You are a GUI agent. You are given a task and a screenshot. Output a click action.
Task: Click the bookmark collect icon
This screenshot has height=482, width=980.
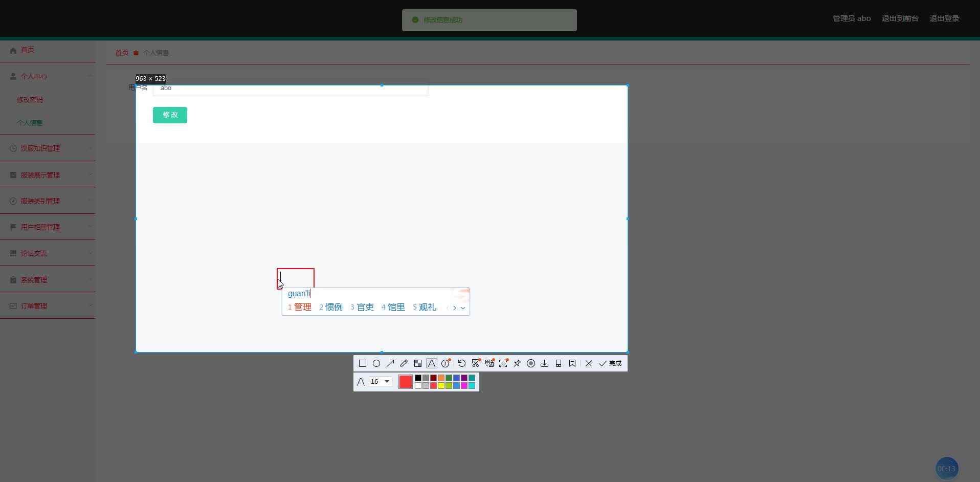pyautogui.click(x=572, y=363)
